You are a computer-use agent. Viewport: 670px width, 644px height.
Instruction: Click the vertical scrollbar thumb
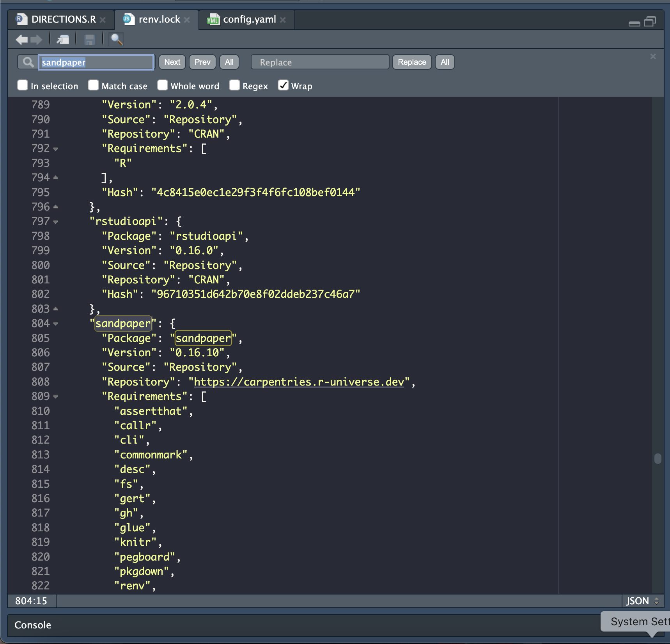point(658,458)
